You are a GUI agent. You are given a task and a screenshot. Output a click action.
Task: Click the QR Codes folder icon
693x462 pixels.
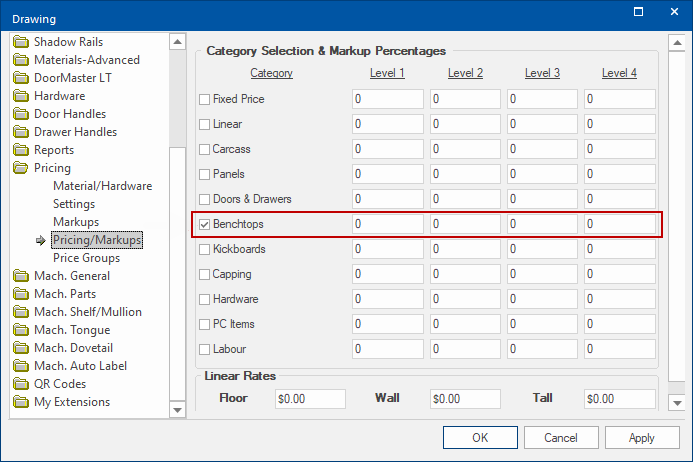click(x=21, y=384)
